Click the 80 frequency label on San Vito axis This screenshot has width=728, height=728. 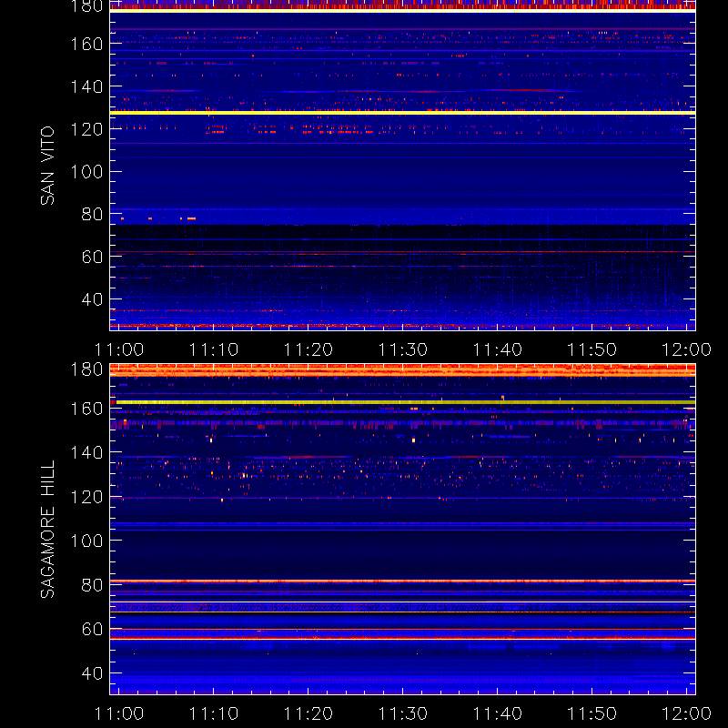click(x=93, y=215)
